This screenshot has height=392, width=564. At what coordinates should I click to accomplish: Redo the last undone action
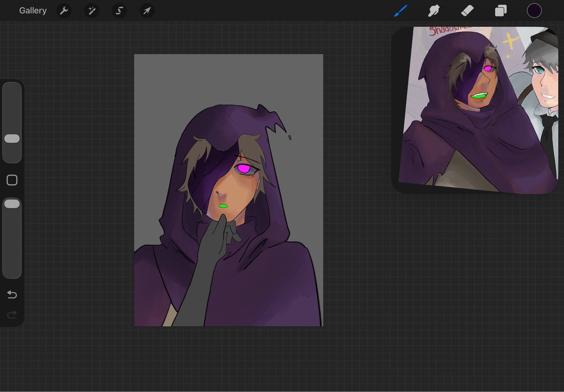click(x=12, y=314)
